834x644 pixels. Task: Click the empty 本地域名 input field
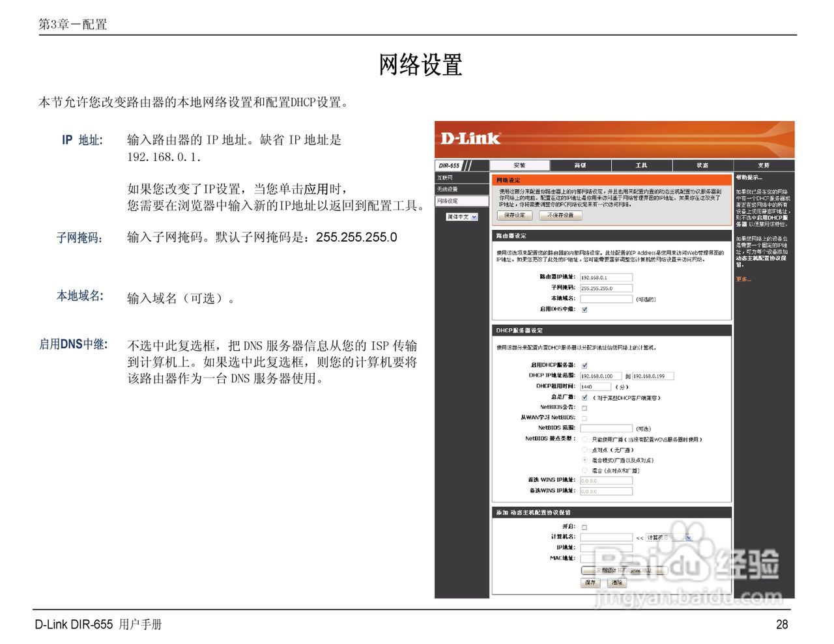coord(606,299)
